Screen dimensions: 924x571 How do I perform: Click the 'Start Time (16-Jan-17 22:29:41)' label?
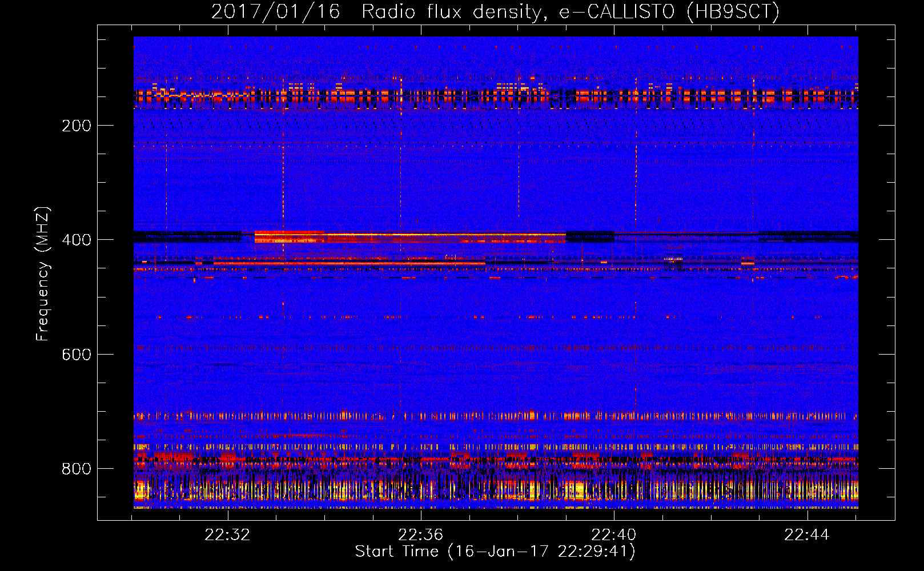click(x=495, y=552)
